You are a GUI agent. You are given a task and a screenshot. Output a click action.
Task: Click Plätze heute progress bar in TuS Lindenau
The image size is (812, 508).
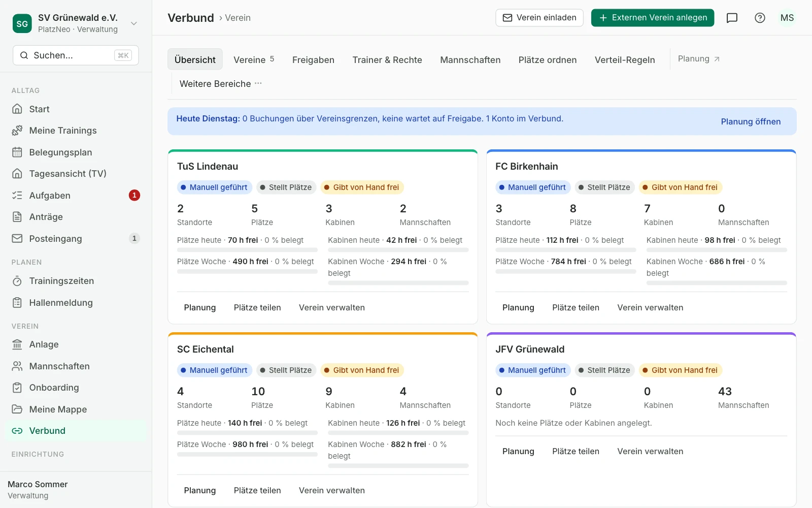click(x=247, y=250)
